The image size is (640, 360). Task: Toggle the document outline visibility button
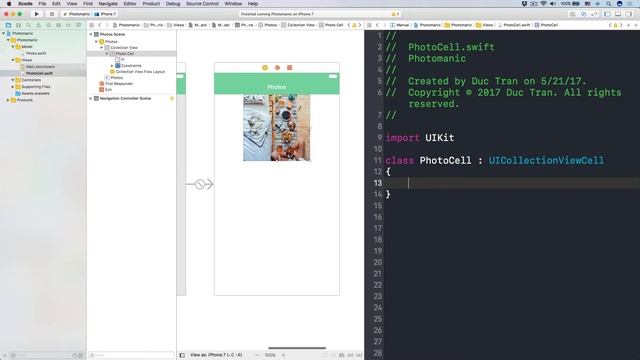click(182, 355)
